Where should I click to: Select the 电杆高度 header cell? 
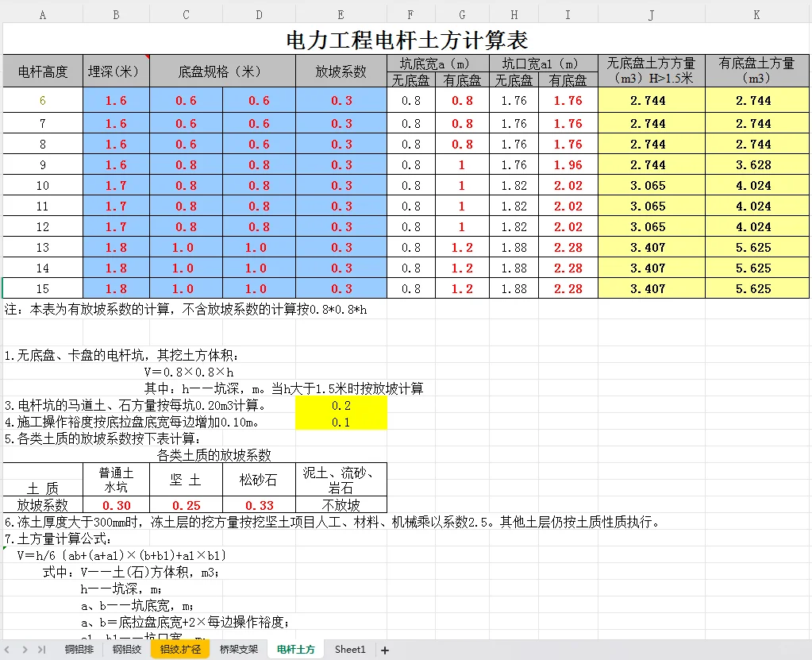click(42, 70)
